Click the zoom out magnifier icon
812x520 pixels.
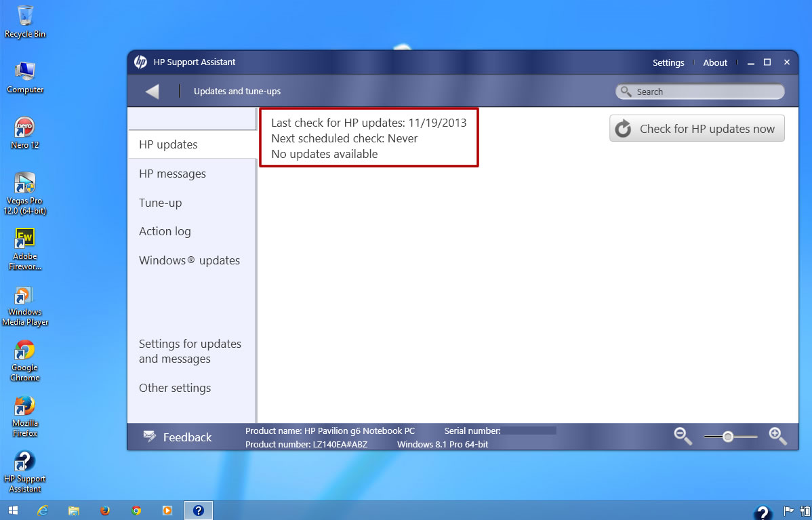click(683, 436)
